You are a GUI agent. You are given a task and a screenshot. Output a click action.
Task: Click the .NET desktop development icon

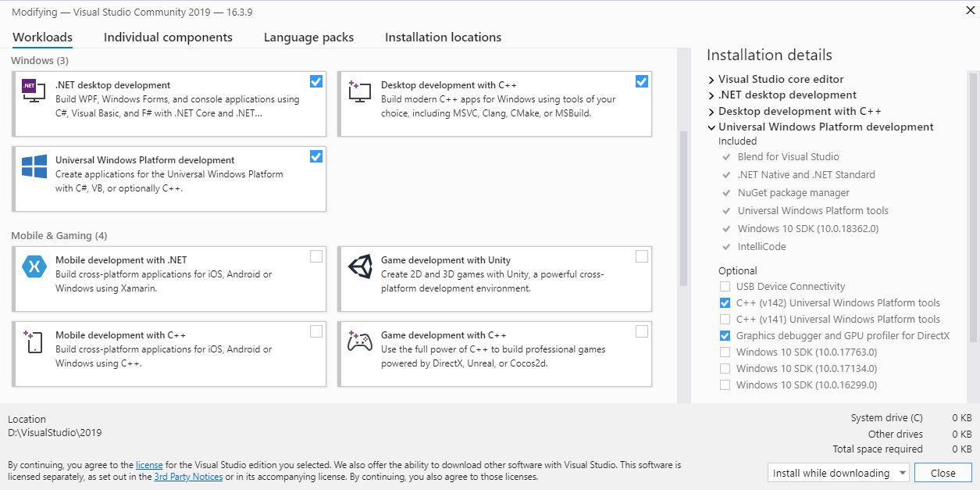point(34,92)
